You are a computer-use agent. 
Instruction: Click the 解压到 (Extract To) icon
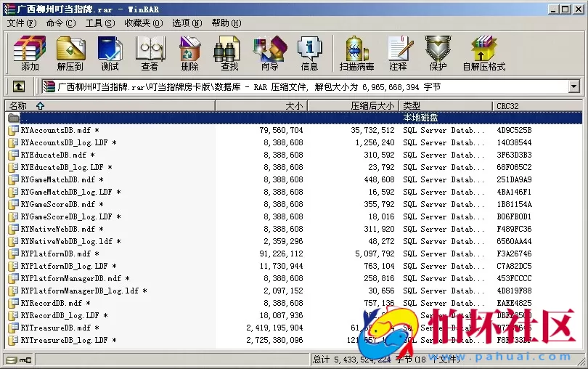click(x=70, y=52)
